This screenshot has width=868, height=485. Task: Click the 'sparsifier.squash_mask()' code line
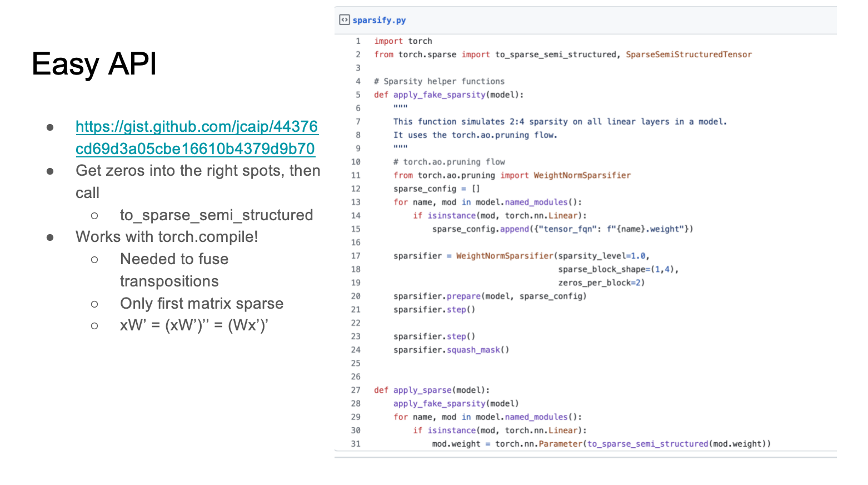click(451, 350)
